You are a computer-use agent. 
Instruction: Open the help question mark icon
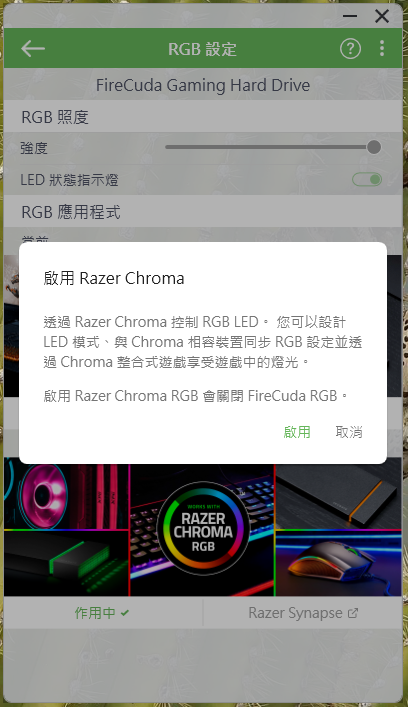click(350, 48)
